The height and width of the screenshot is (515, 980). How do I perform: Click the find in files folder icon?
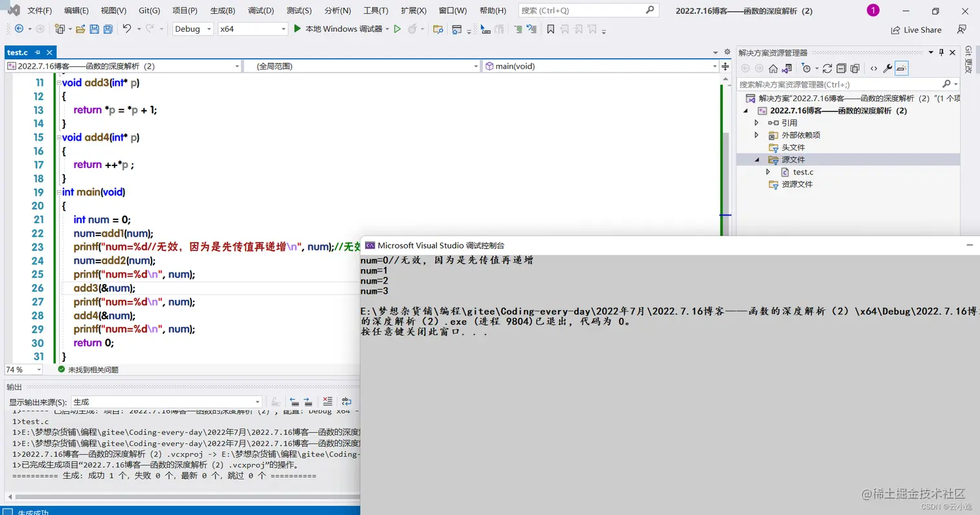[x=438, y=29]
